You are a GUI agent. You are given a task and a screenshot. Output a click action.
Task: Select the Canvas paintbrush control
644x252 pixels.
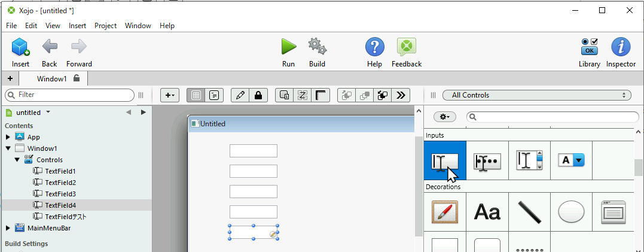(x=445, y=212)
